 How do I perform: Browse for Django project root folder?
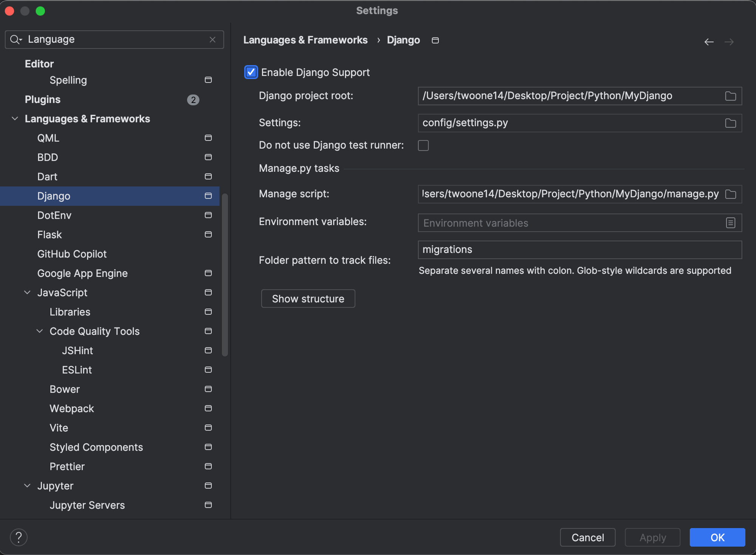(730, 96)
